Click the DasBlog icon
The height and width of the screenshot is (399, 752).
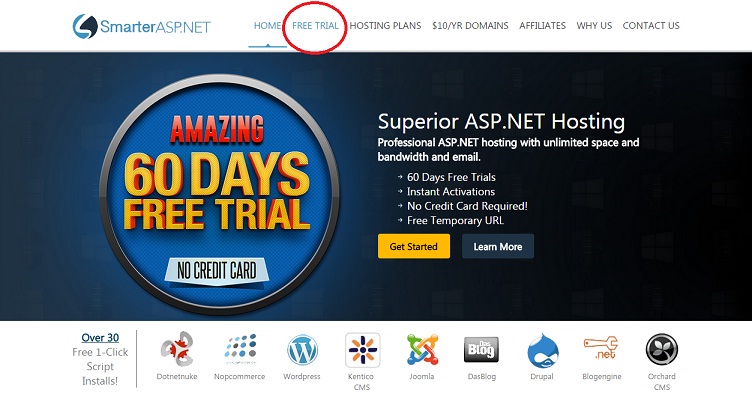[x=482, y=350]
